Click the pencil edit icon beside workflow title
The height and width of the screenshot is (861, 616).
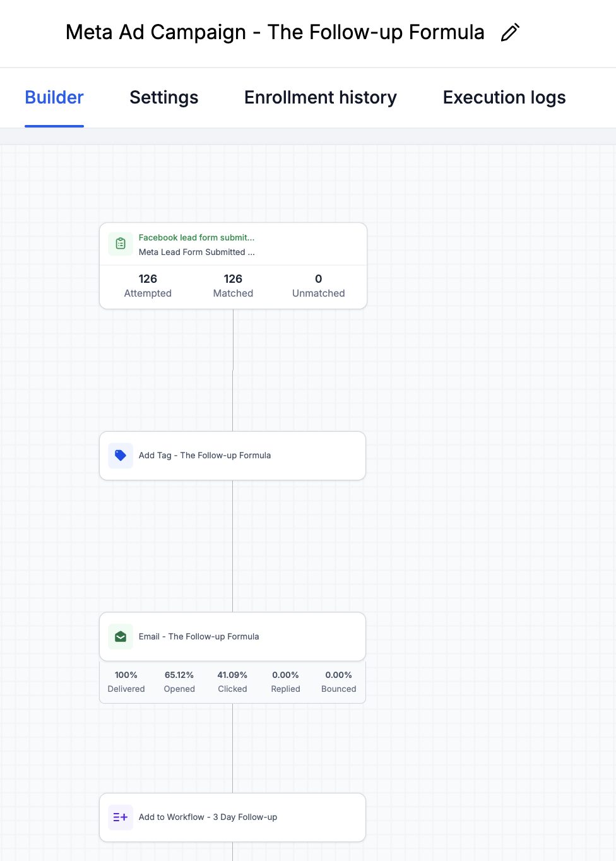(510, 32)
